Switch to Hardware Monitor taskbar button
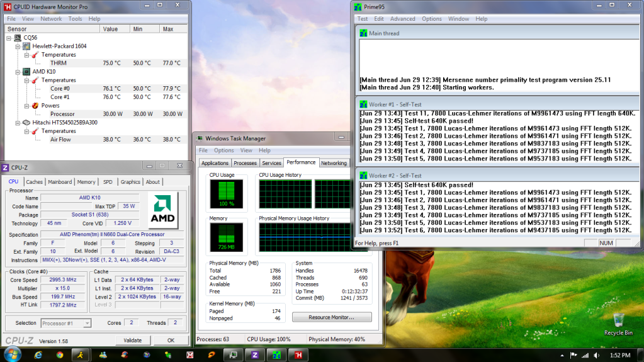644x362 pixels. [298, 355]
